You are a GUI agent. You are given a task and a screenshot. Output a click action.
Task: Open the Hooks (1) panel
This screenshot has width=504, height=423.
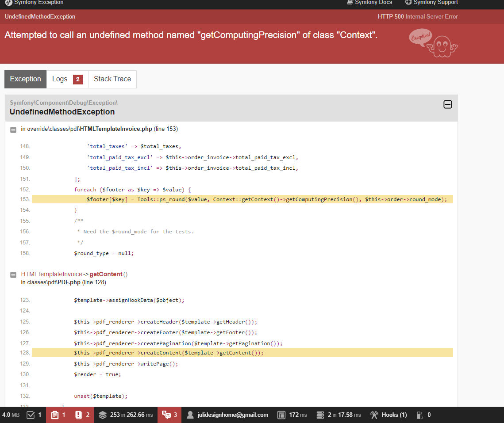389,415
